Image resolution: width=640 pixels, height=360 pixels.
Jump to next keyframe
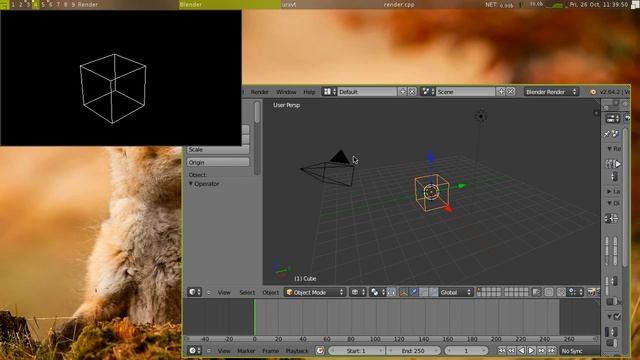[542, 351]
